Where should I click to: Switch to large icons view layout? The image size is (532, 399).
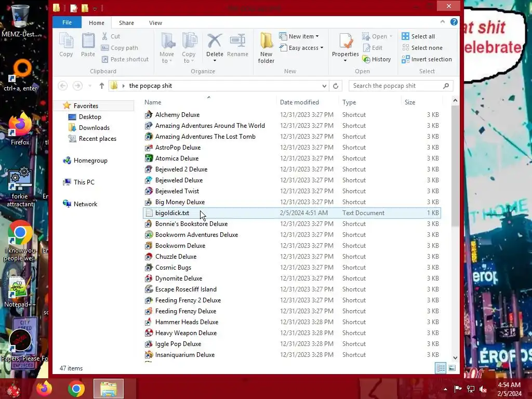pos(452,368)
